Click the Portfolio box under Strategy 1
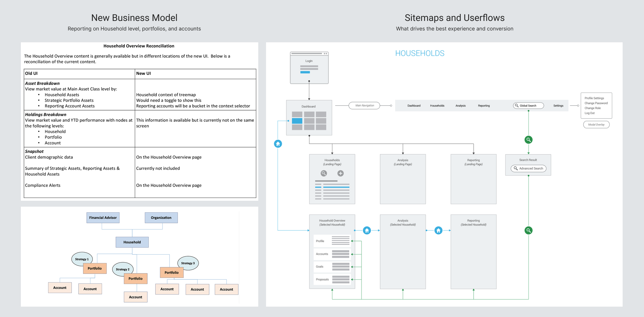The width and height of the screenshot is (644, 317). [x=95, y=268]
